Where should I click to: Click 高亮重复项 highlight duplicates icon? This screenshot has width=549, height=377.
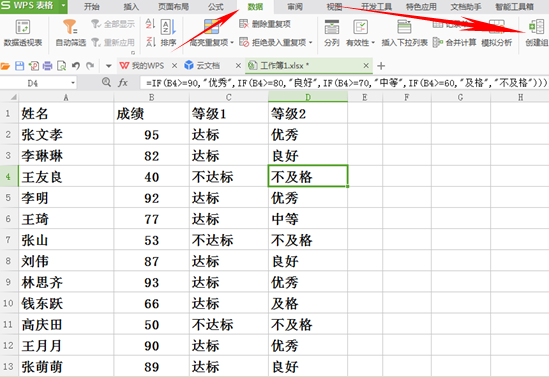point(211,27)
